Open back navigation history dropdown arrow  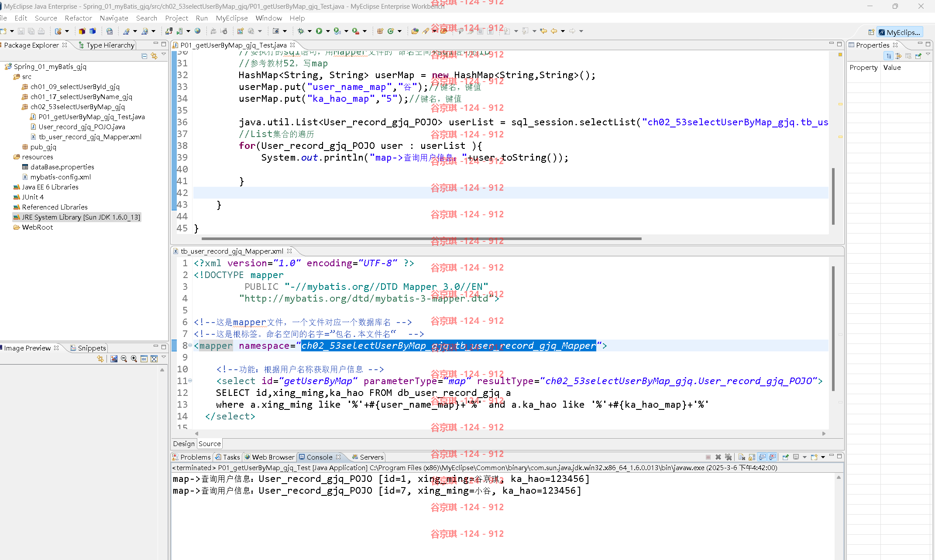(x=563, y=31)
